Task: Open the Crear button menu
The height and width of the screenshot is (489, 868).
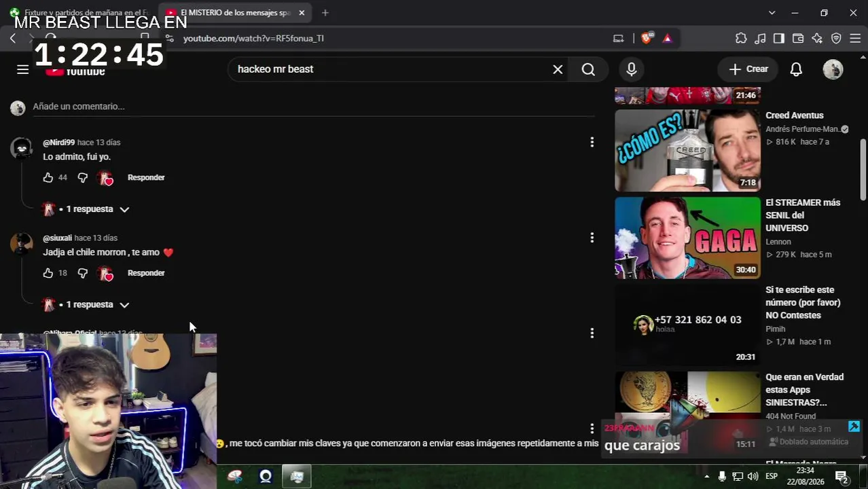Action: click(x=748, y=69)
